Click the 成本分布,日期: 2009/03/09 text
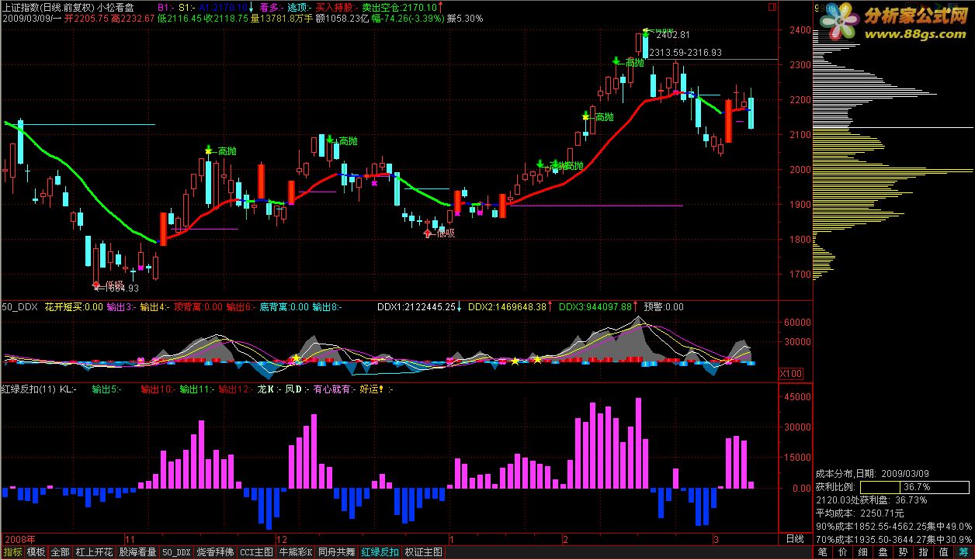 (873, 474)
